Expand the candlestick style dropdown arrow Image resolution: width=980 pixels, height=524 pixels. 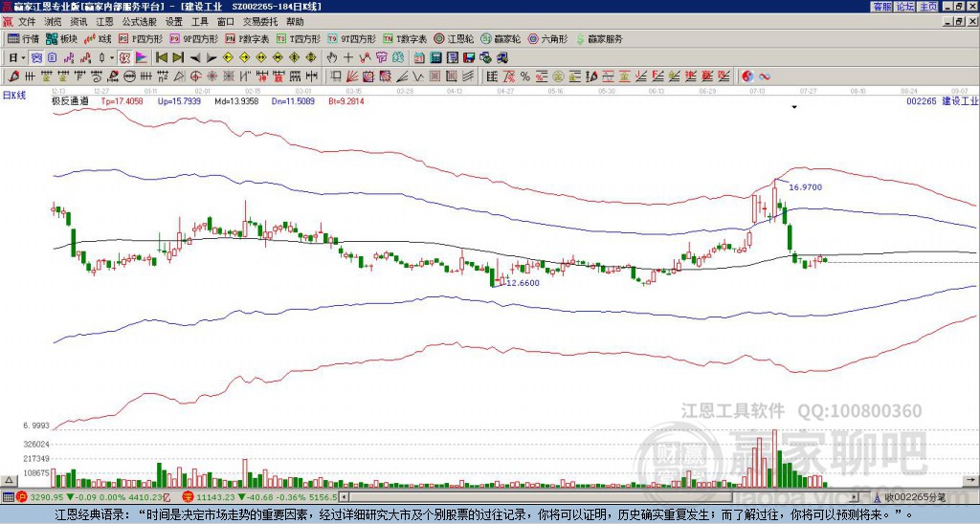pos(112,58)
